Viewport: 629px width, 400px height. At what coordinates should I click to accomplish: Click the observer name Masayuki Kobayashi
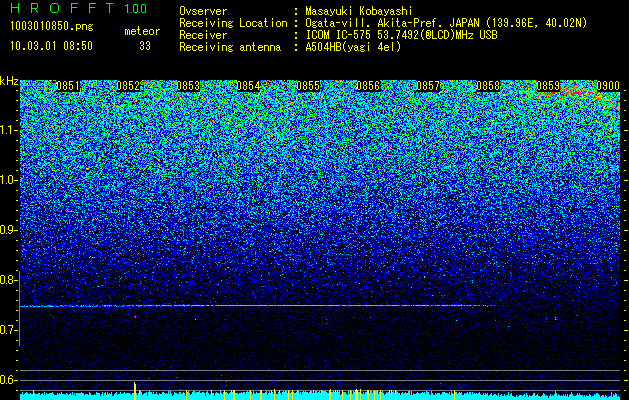(359, 11)
